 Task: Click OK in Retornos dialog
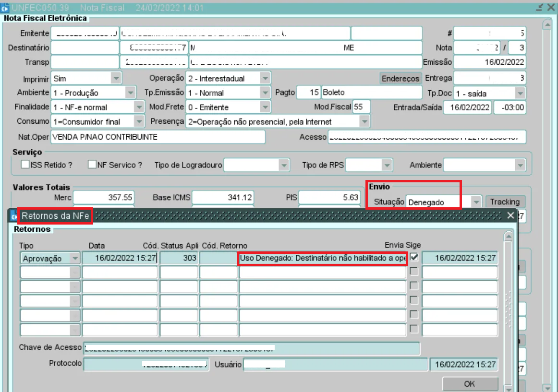click(x=469, y=384)
